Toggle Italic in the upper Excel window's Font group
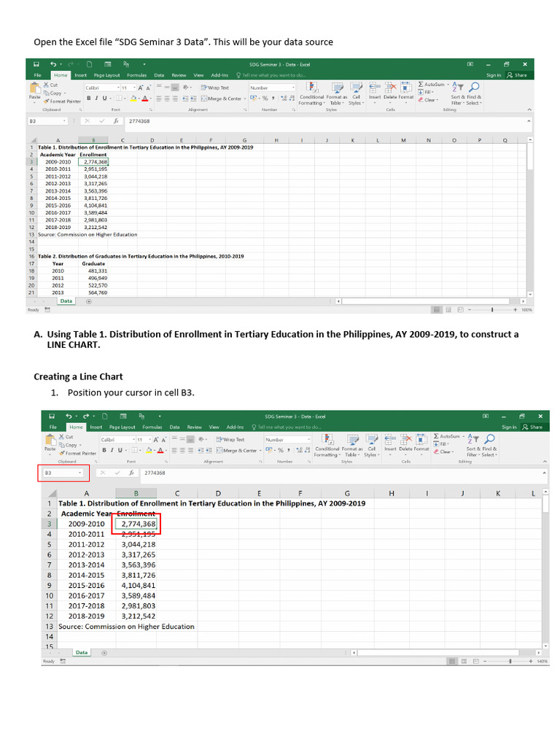This screenshot has height=747, width=560. (x=96, y=98)
